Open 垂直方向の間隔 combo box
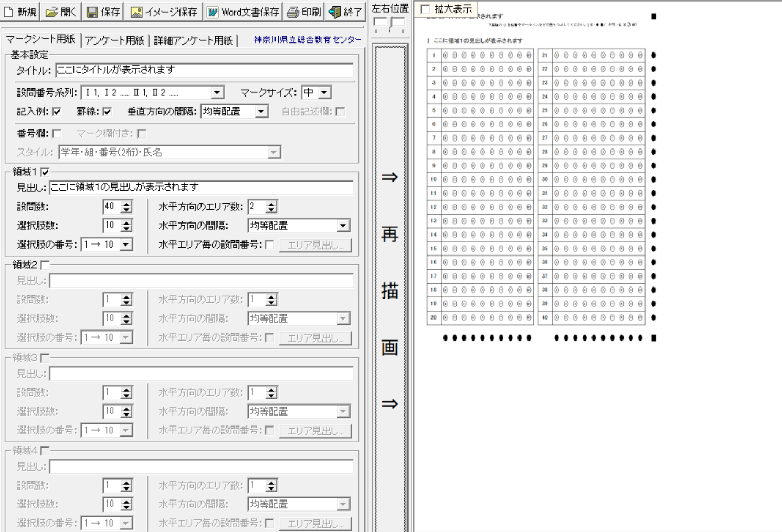The height and width of the screenshot is (532, 782). point(261,111)
